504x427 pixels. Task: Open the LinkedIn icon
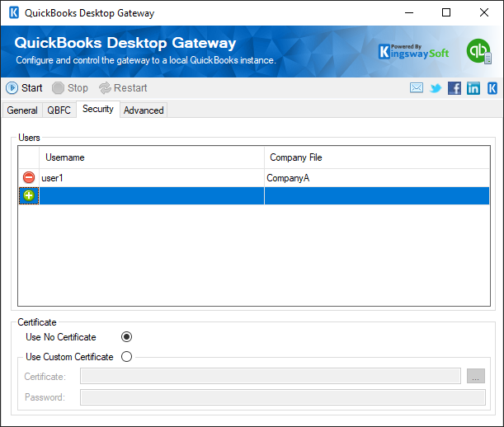473,87
